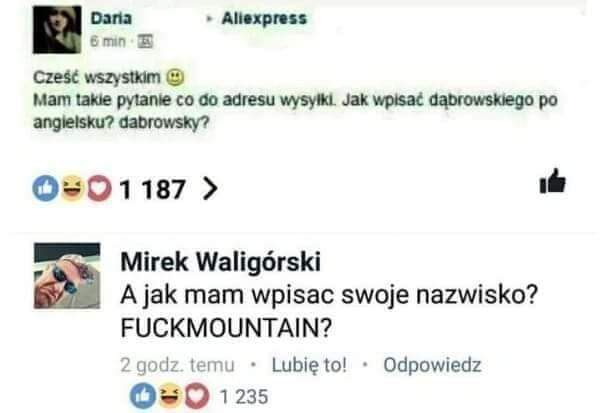Open Daria's profile picture
This screenshot has width=610, height=413.
[x=57, y=30]
